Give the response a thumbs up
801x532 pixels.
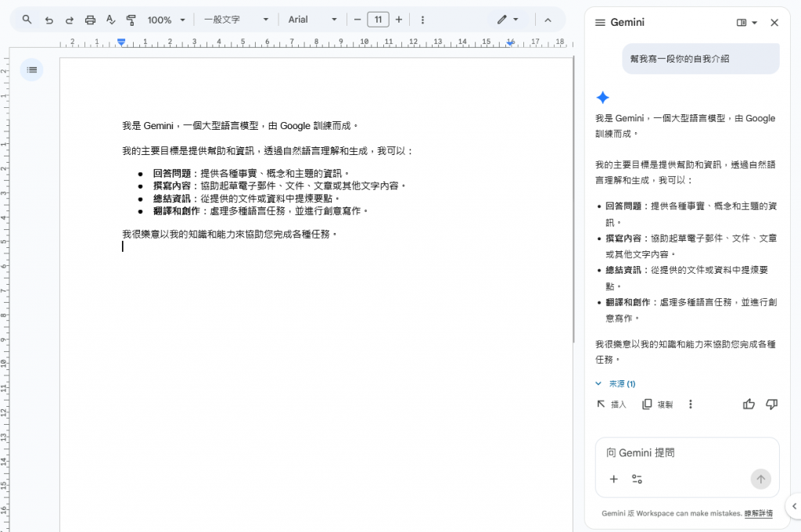749,404
